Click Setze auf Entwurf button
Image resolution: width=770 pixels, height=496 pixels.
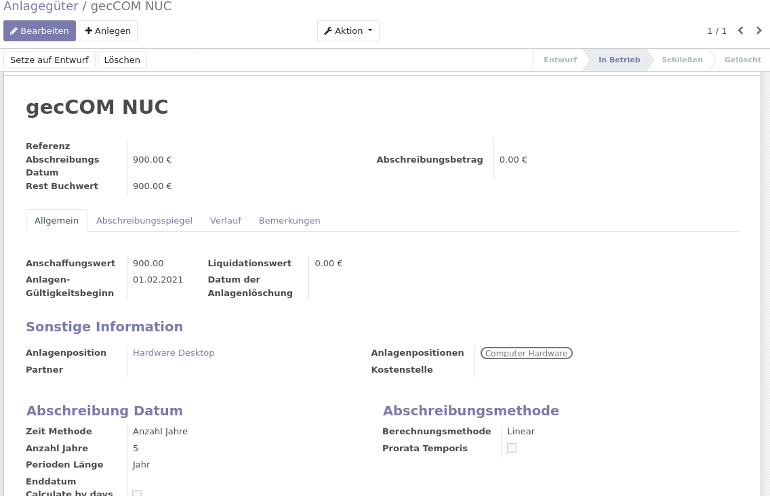(x=49, y=60)
